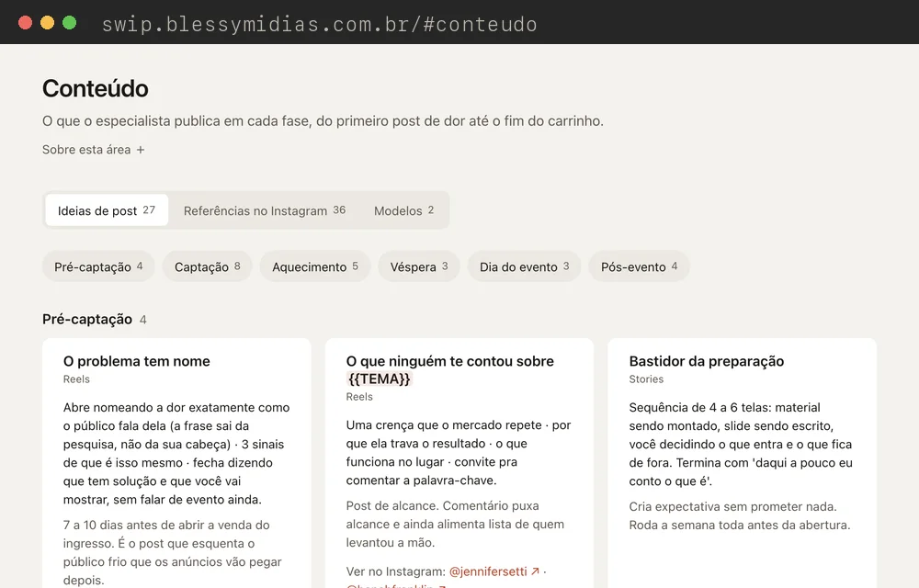Click 'Ver no Instagram:' label text
Screen dimensions: 919x588
tap(395, 571)
